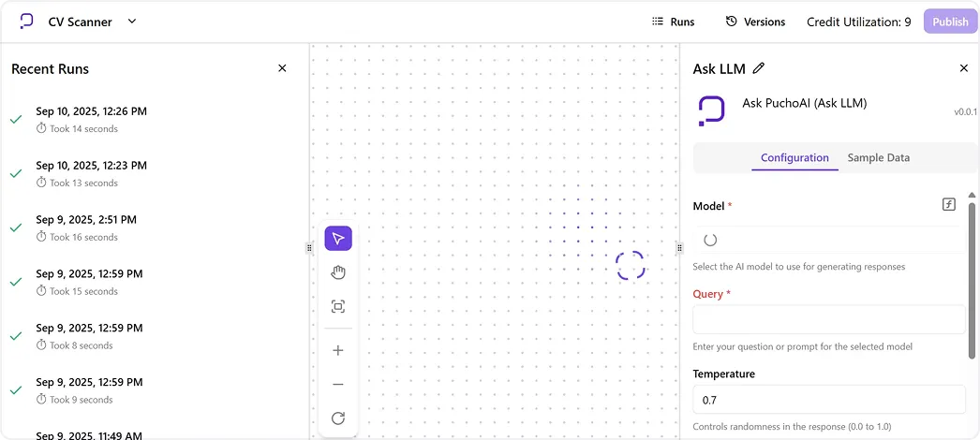The image size is (980, 440).
Task: Click the Took 9 seconds label
Action: [82, 400]
